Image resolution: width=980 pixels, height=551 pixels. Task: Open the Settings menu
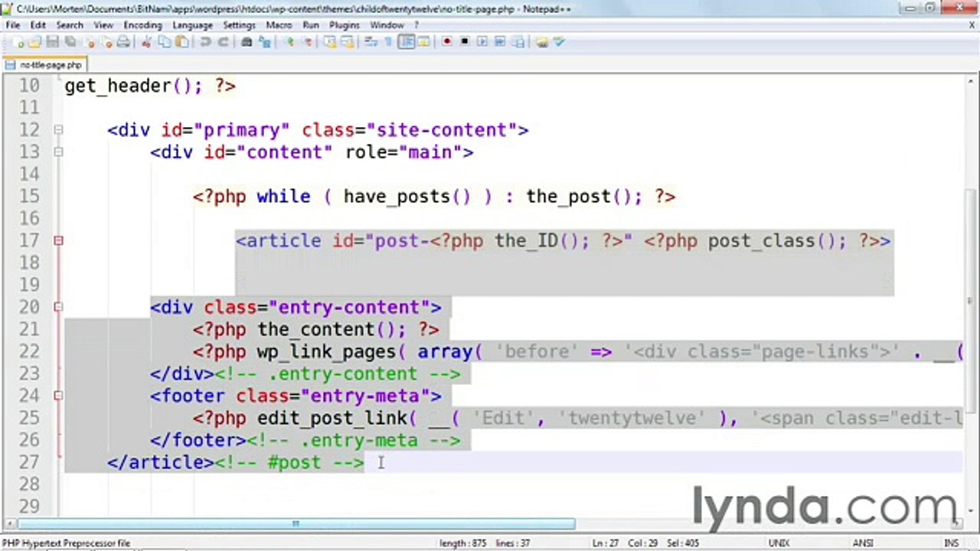tap(239, 24)
